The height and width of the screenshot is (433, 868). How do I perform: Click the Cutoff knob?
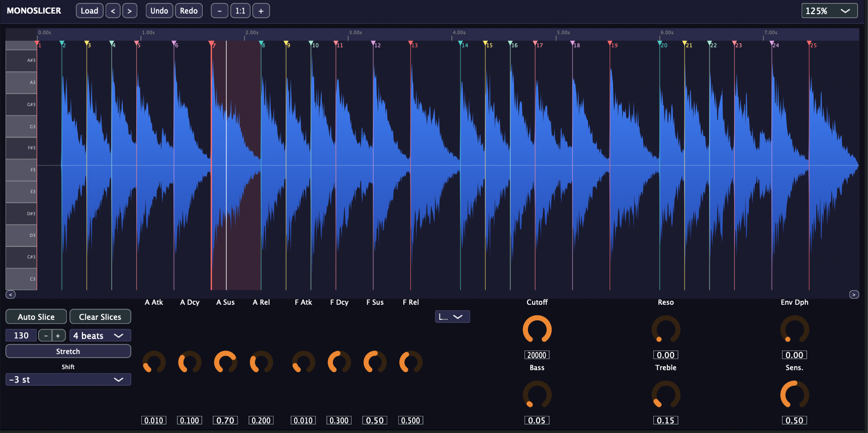point(537,329)
